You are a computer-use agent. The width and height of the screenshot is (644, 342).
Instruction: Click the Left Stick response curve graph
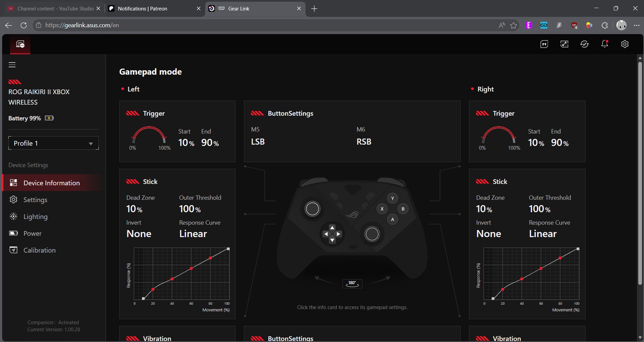tap(182, 274)
